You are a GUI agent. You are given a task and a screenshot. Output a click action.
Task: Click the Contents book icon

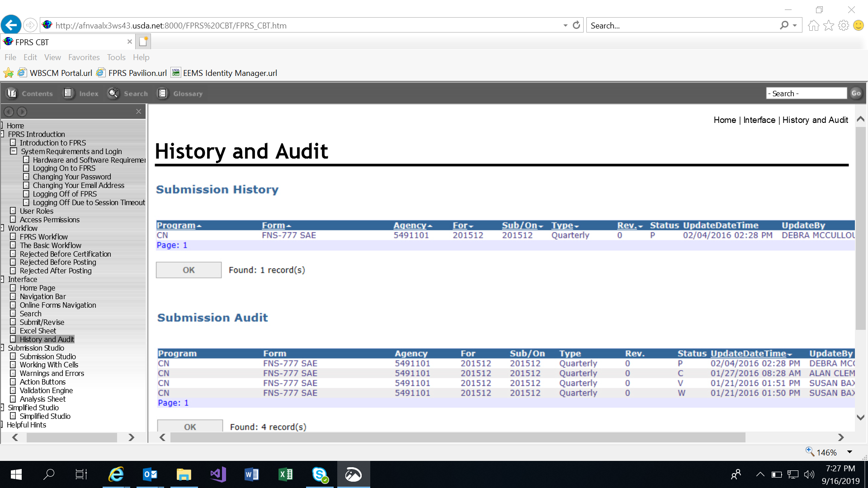coord(12,94)
